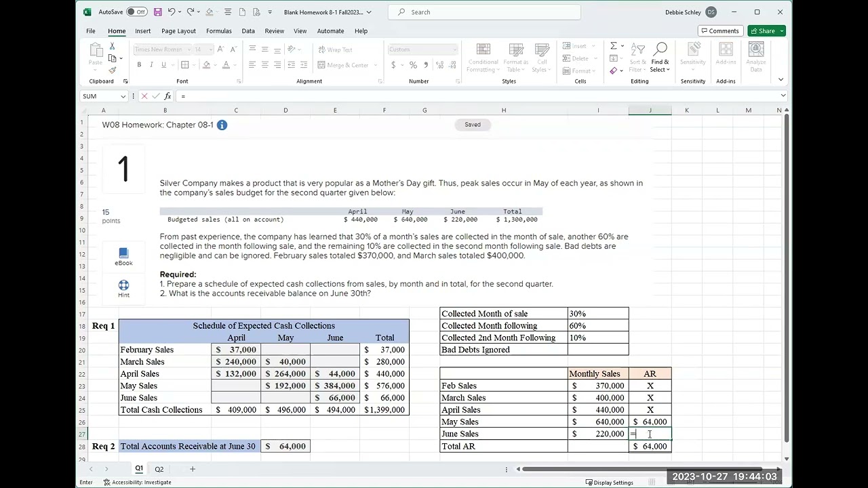Click the Insert Function fx icon
Screen dimensions: 868x488
[167, 96]
